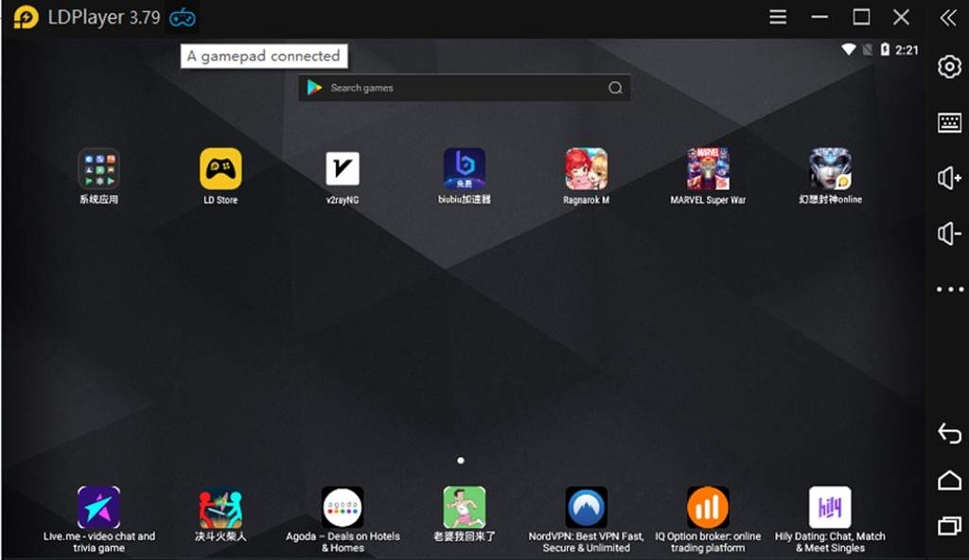Decrease volume using sidebar speaker minus
This screenshot has width=969, height=560.
pyautogui.click(x=949, y=234)
